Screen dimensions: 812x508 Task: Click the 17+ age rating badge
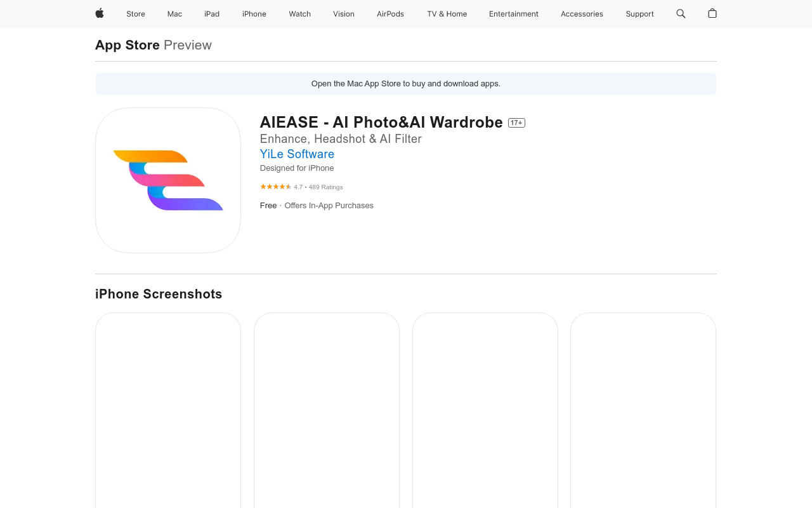coord(516,123)
